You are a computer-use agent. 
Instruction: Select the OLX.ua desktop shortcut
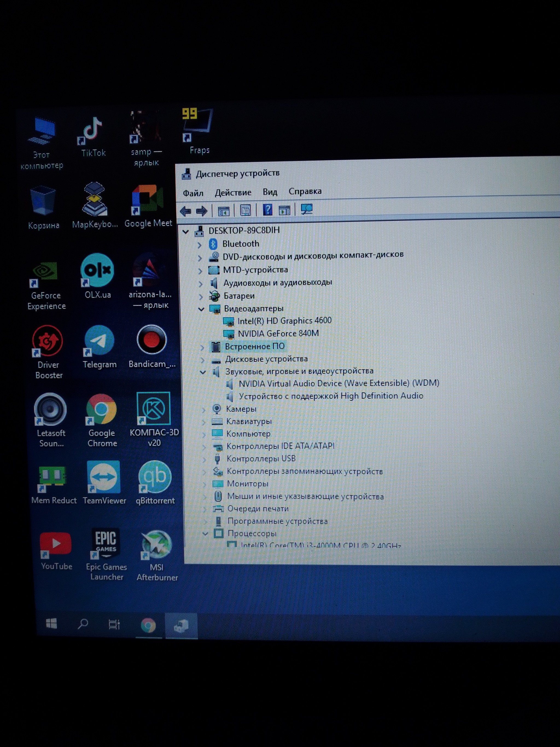point(97,276)
